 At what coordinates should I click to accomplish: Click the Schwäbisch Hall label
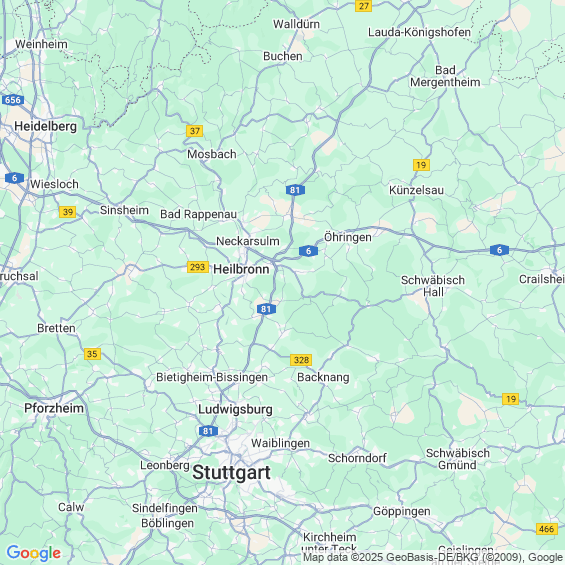coord(433,286)
